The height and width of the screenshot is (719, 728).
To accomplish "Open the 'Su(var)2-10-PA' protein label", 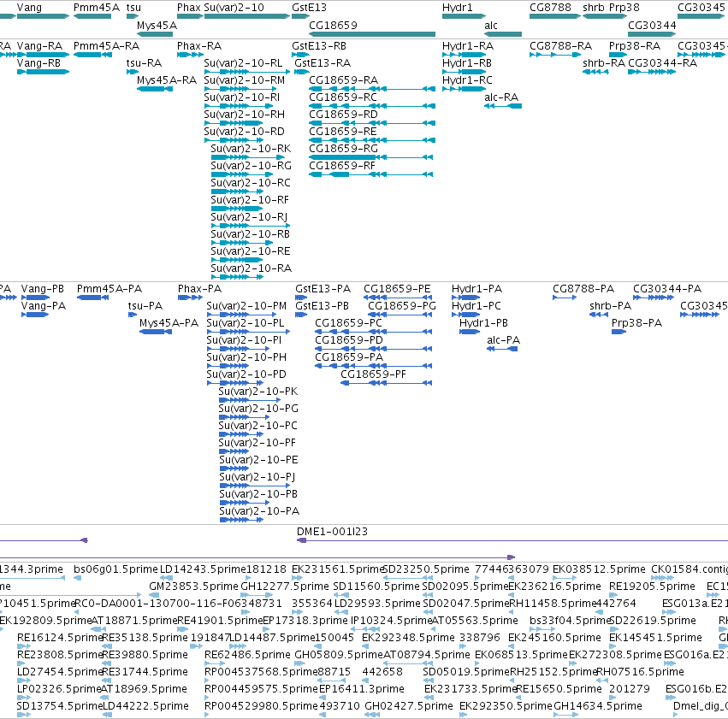I will point(259,511).
